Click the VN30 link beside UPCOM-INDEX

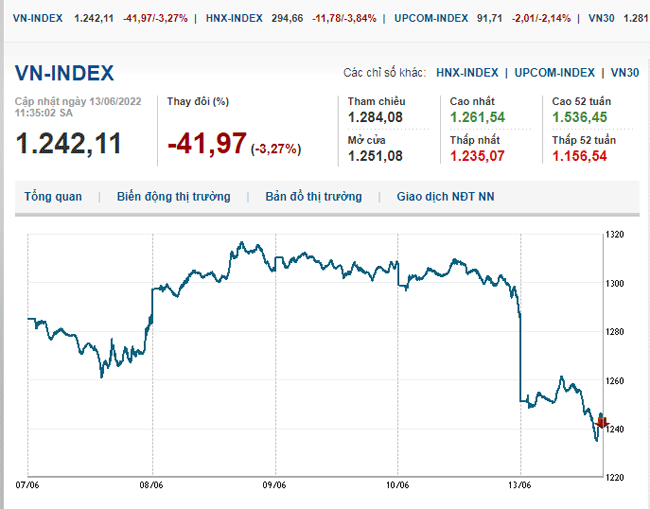625,73
